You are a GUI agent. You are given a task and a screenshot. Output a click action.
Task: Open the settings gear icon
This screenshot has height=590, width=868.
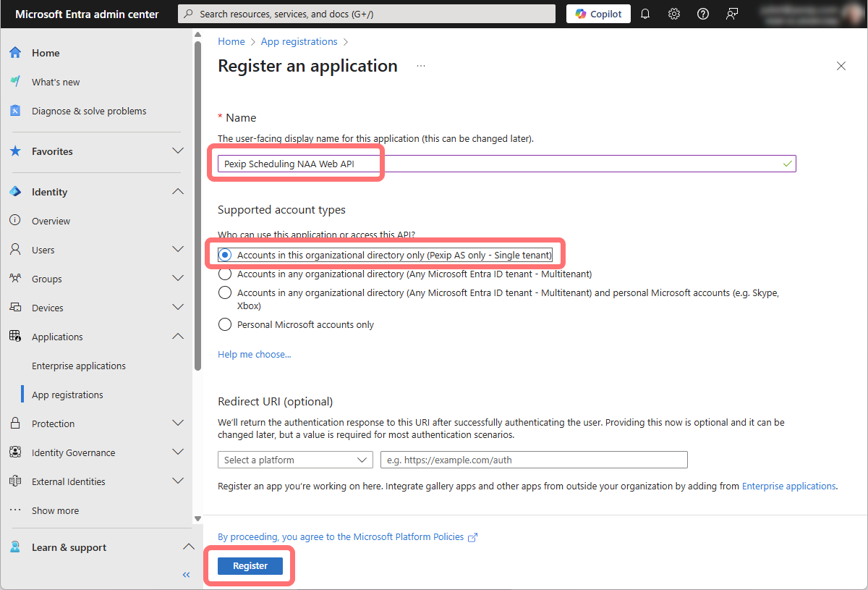(x=674, y=14)
